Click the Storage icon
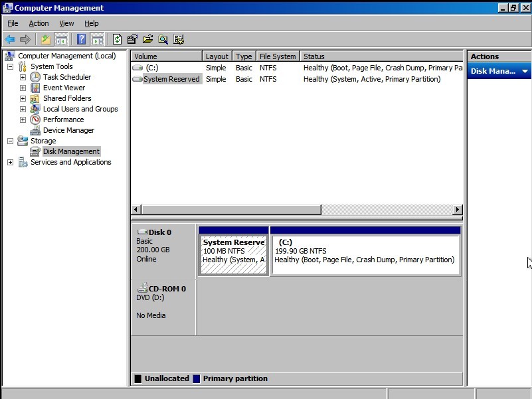 point(23,141)
